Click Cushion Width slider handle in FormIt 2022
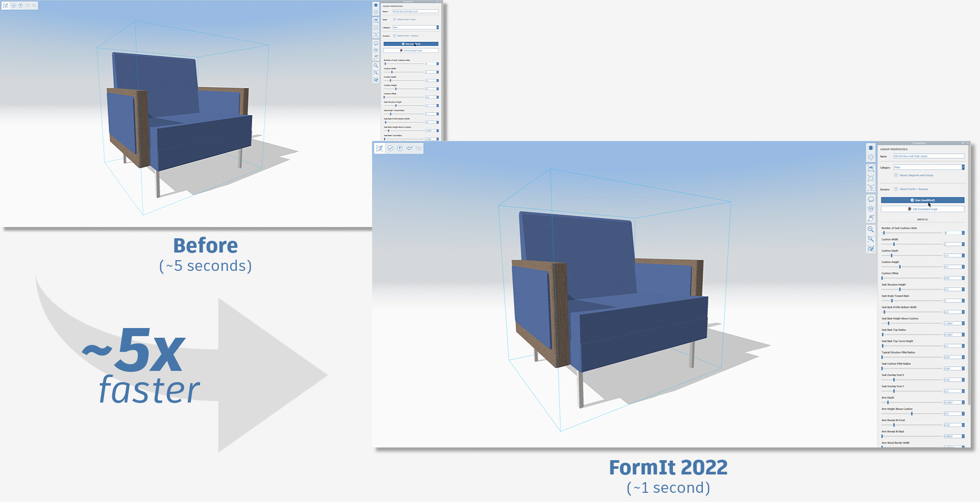Screen dimensions: 980x502 pyautogui.click(x=894, y=244)
